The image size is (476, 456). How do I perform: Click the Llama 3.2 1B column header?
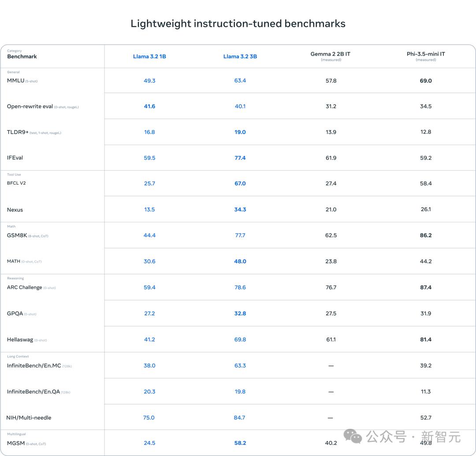coord(149,56)
